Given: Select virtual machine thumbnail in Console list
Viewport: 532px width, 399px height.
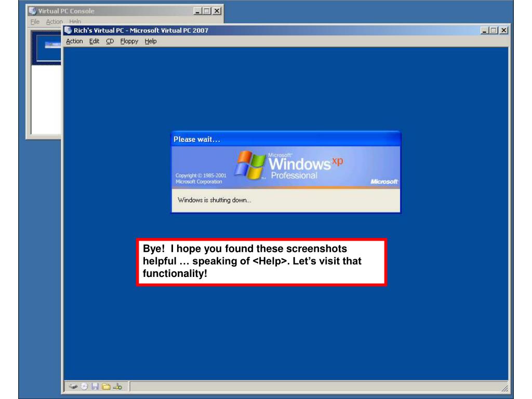Looking at the screenshot, I should coord(46,47).
